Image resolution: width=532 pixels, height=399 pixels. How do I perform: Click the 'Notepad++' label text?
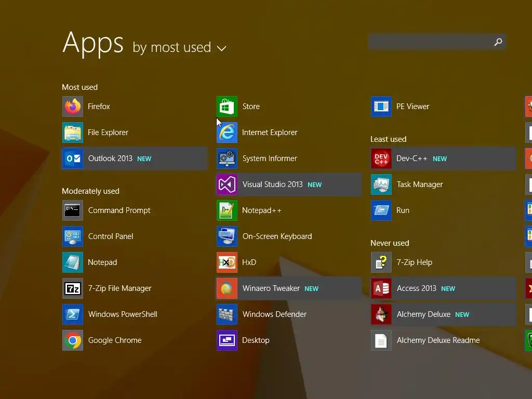tap(262, 210)
